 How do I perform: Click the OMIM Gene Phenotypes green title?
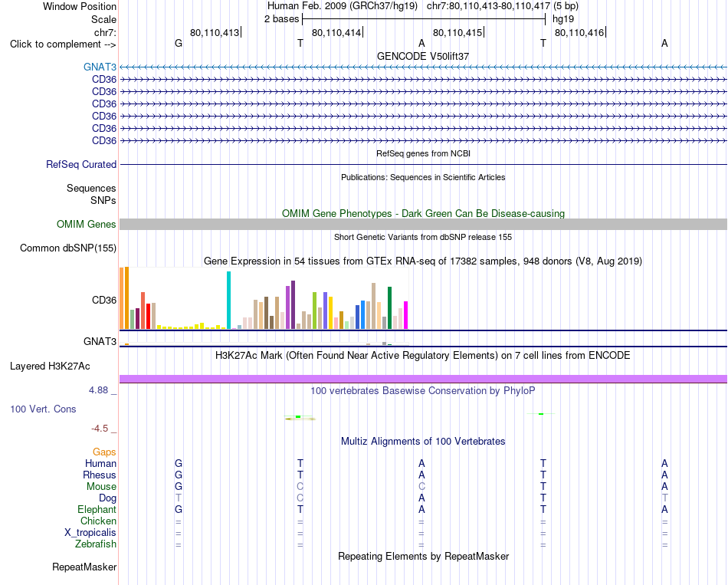coord(424,213)
